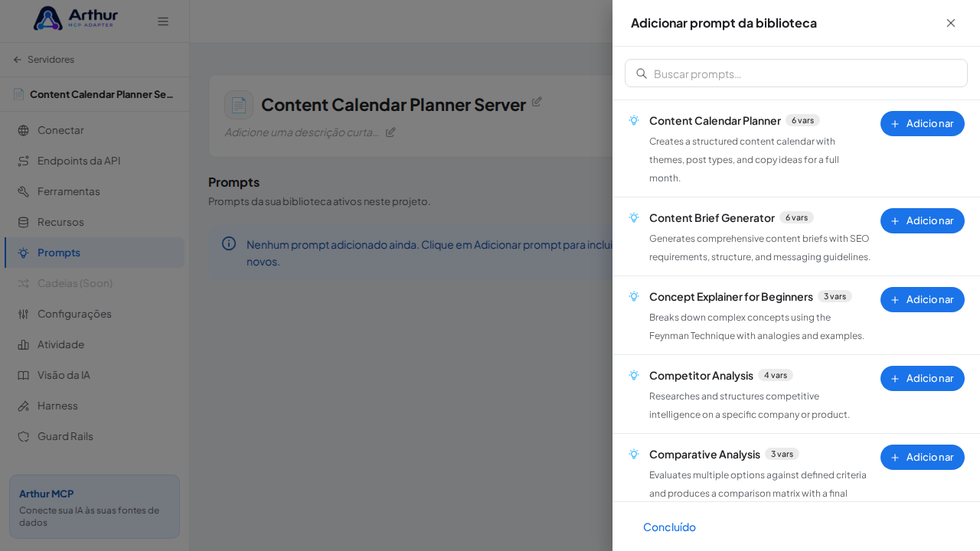Click the Content Calendar Planner Server page title

(394, 105)
